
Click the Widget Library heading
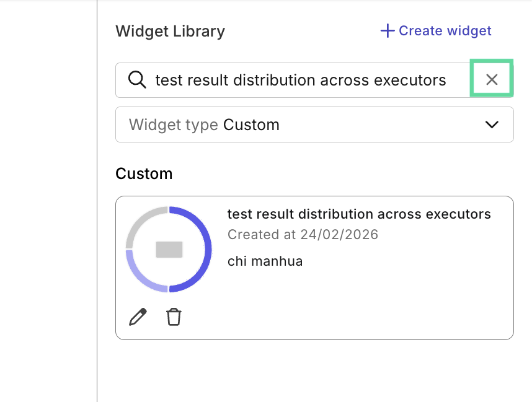tap(170, 31)
